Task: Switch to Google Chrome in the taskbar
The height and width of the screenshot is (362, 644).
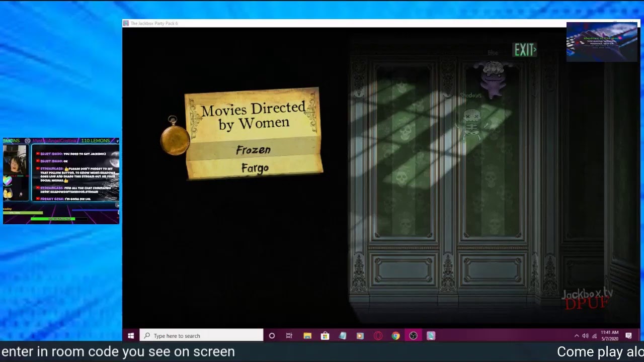Action: 395,336
